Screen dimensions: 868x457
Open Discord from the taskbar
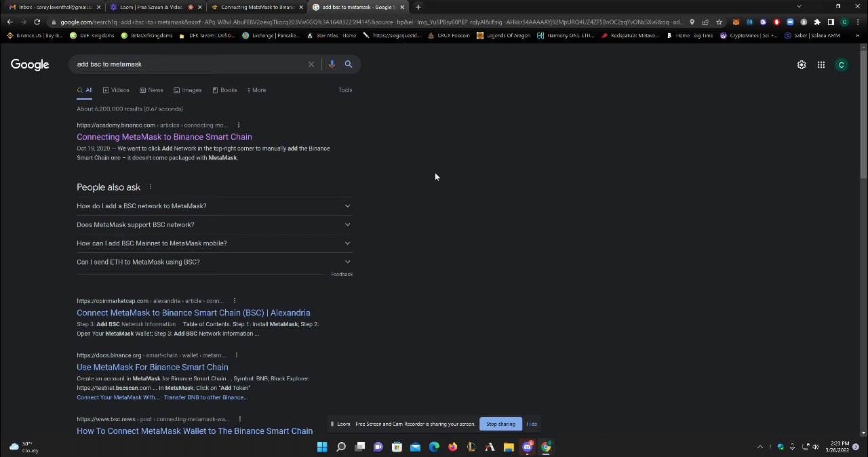(x=527, y=447)
